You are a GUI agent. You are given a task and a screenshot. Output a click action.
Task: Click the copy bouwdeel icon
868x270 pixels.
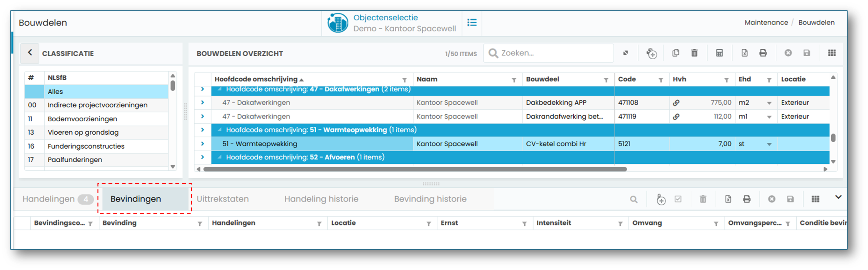(676, 53)
